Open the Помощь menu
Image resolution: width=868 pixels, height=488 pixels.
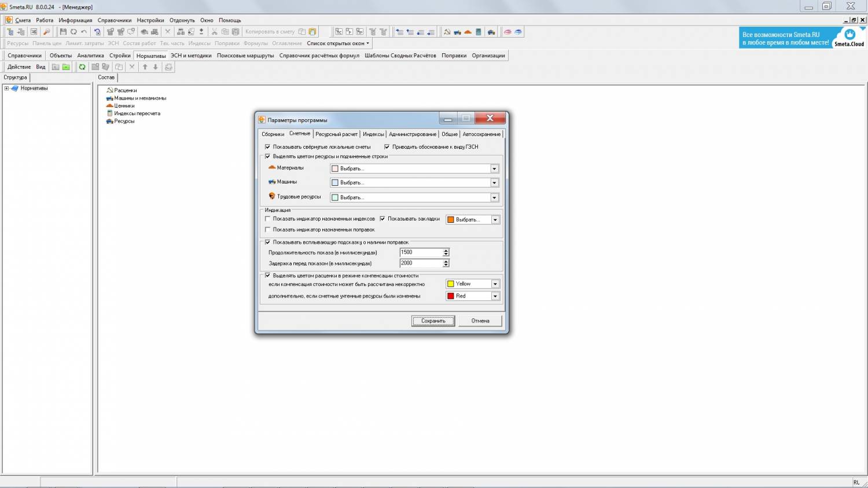point(230,20)
